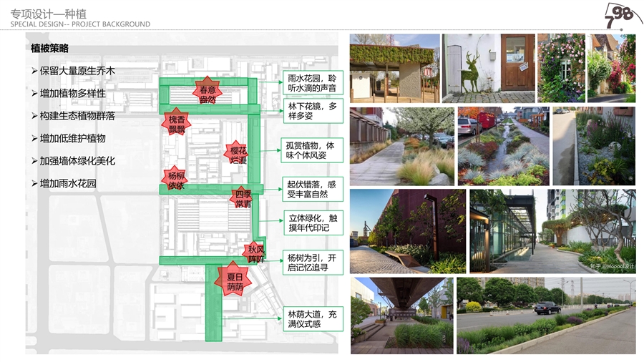
Task: Click the 立体绿化 green label box
Action: click(x=311, y=223)
